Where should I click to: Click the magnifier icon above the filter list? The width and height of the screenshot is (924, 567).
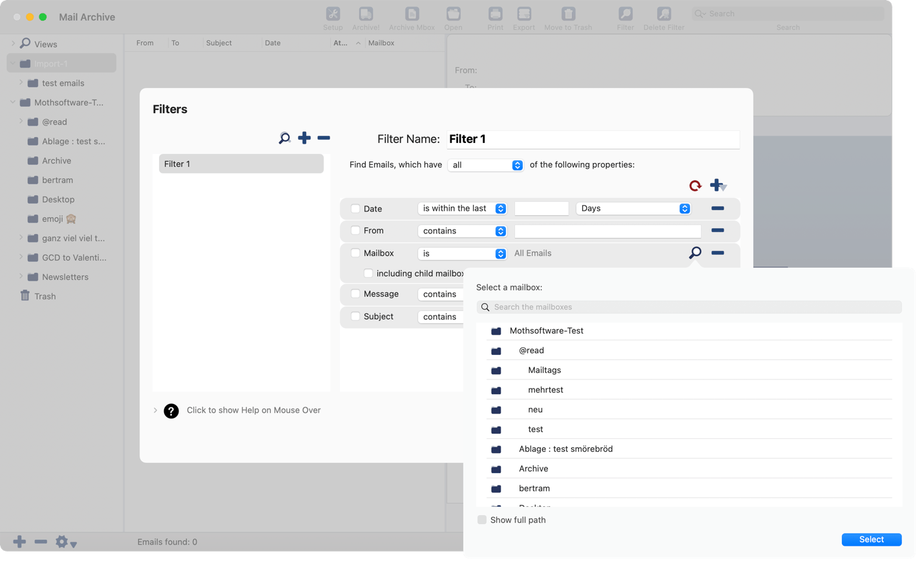[x=284, y=138]
